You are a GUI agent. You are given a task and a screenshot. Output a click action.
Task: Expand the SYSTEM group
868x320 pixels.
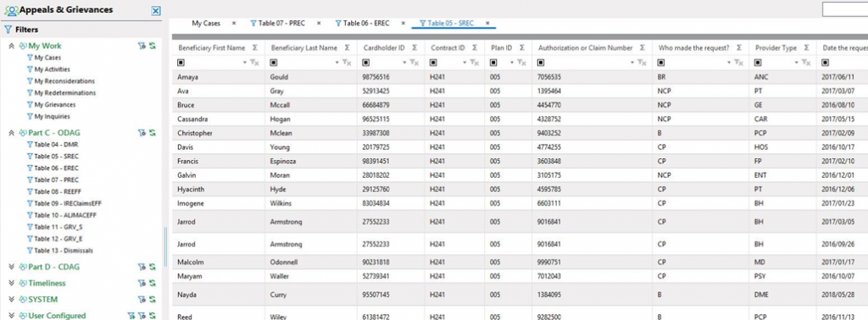(11, 300)
